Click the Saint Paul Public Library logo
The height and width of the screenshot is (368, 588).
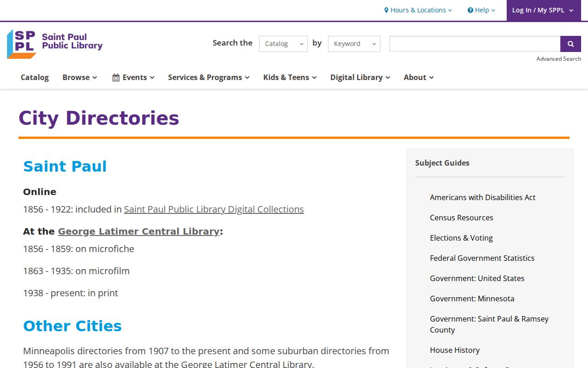55,44
